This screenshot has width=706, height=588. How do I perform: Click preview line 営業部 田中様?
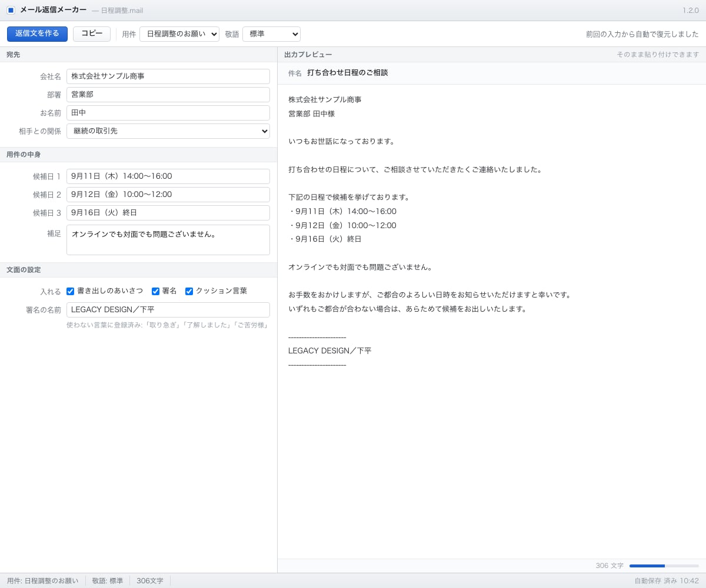[311, 114]
